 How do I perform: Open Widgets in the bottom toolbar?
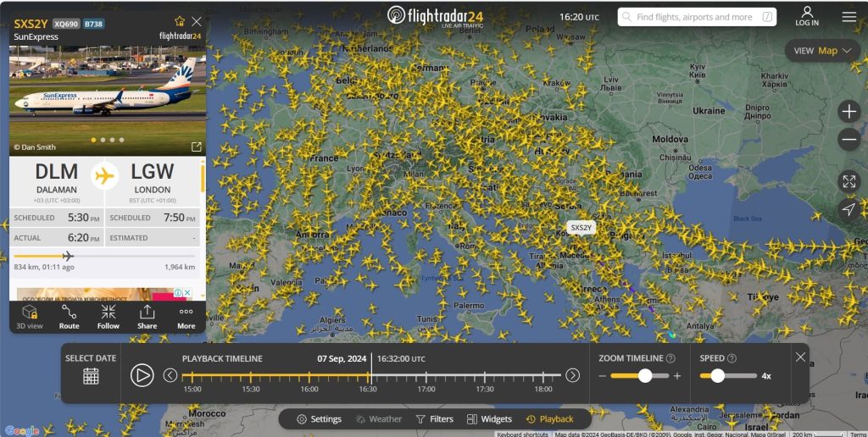[488, 419]
